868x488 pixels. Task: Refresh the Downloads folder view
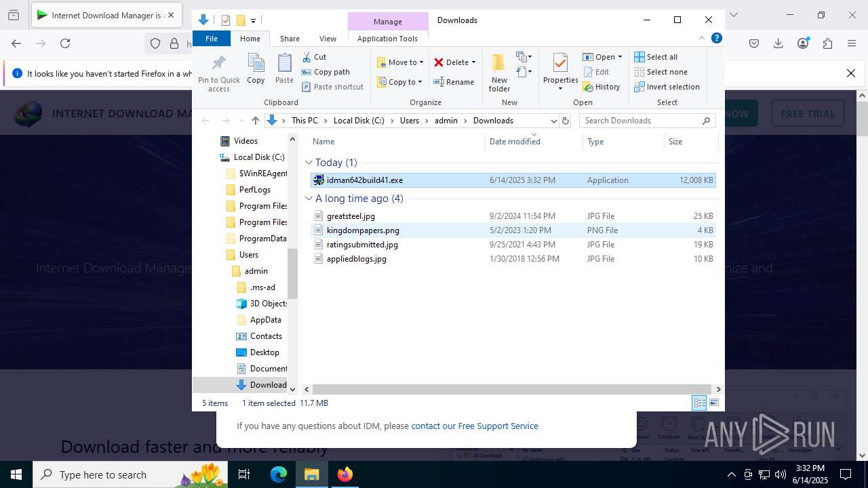(566, 121)
